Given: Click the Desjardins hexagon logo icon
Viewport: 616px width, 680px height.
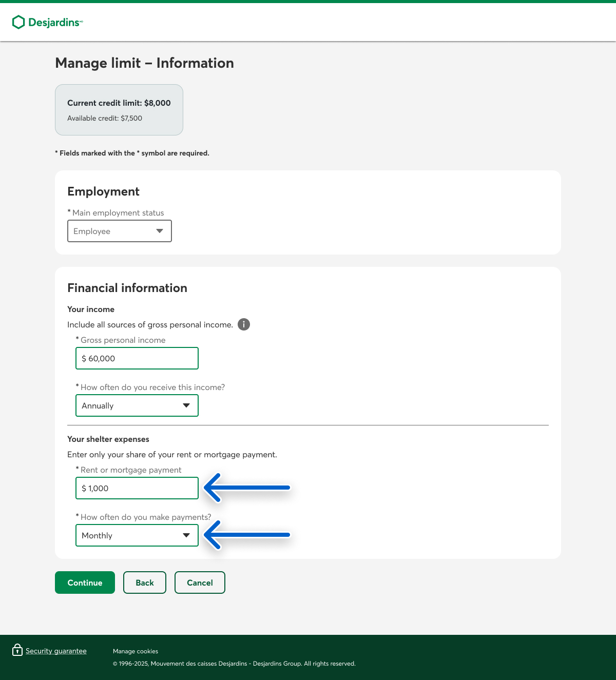Looking at the screenshot, I should [x=18, y=22].
